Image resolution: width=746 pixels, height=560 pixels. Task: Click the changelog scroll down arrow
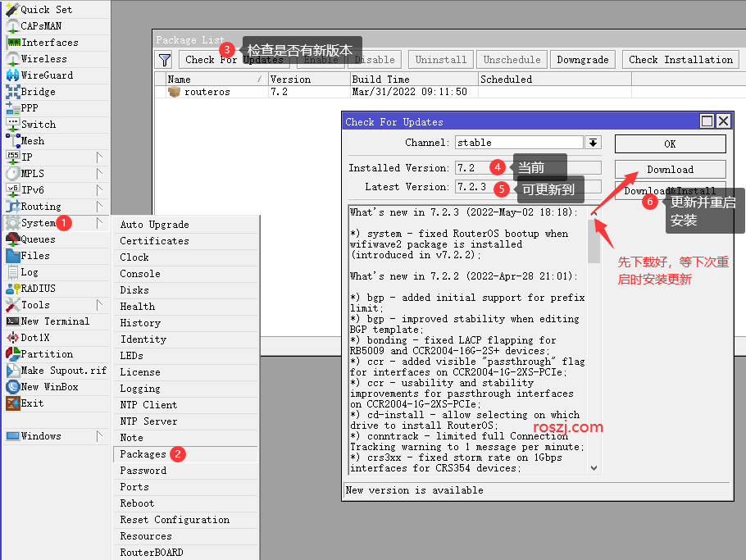(594, 468)
